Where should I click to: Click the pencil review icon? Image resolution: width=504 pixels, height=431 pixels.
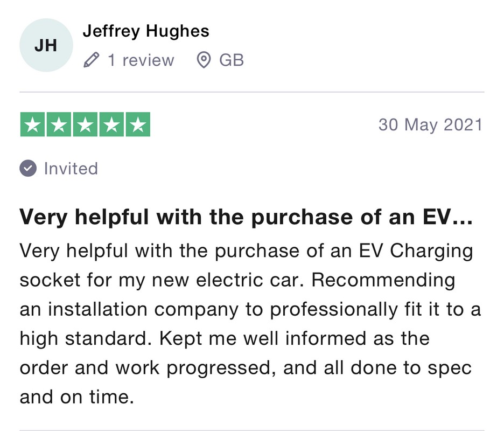[x=91, y=60]
